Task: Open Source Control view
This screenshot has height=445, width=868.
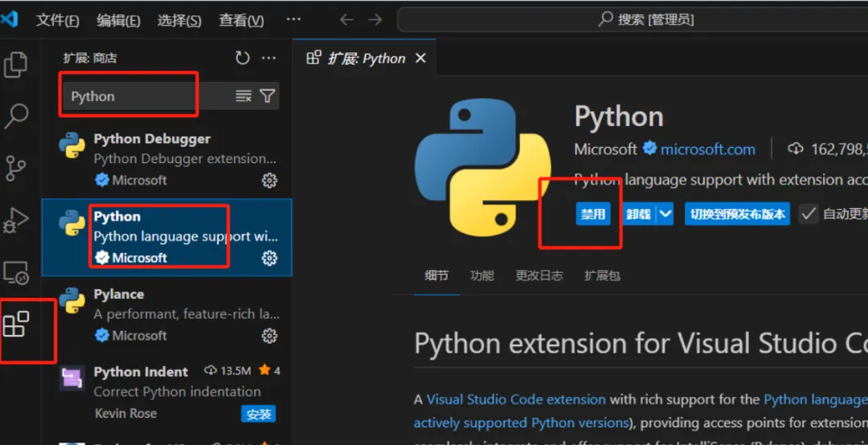Action: (x=16, y=168)
